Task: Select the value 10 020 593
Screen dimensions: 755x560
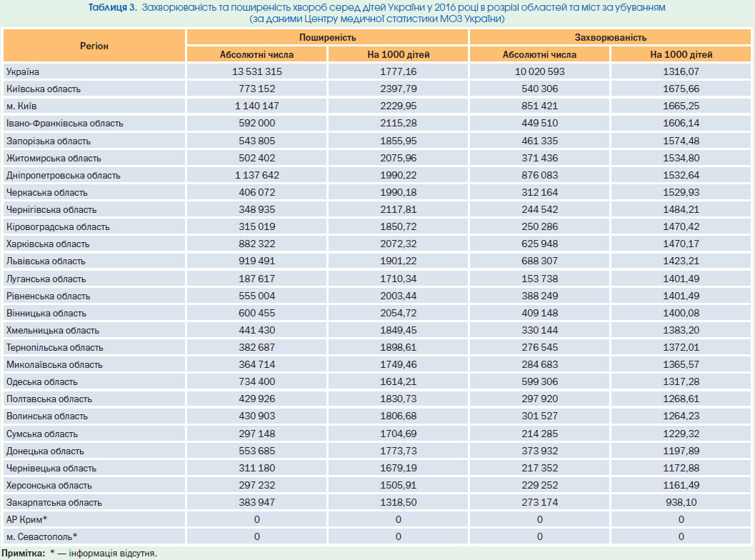Action: click(539, 71)
